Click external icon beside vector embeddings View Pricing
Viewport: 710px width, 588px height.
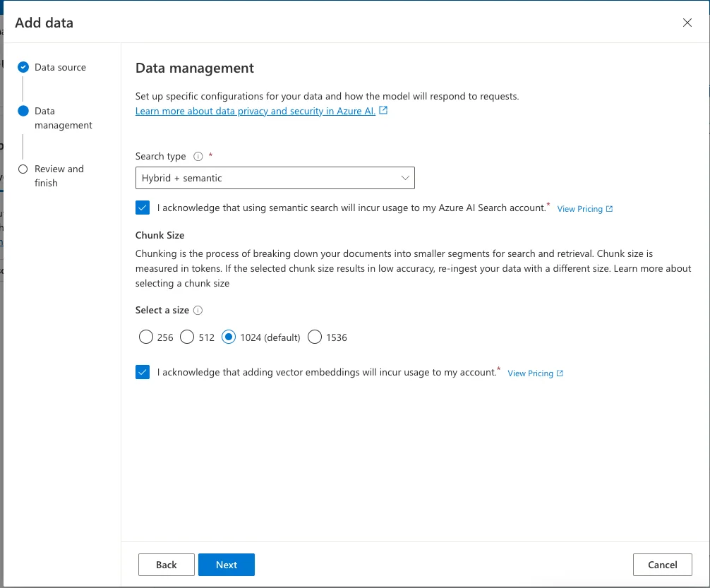(560, 373)
